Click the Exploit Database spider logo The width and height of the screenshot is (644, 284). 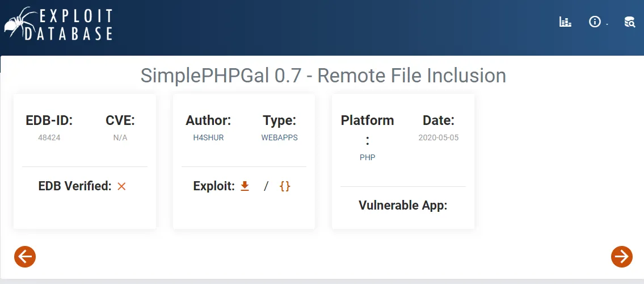(17, 24)
